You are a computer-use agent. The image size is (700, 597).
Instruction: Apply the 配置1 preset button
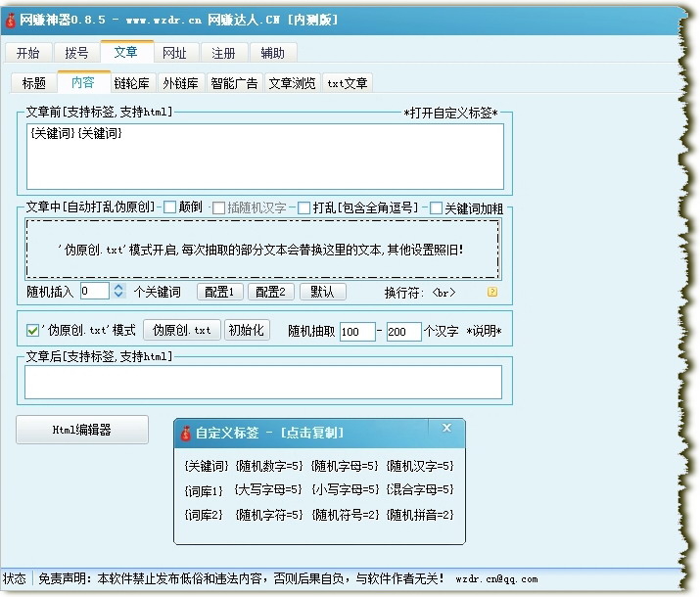(219, 292)
